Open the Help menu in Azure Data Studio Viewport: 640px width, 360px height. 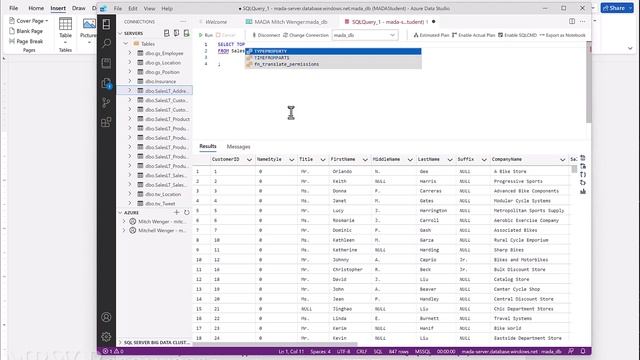click(167, 8)
